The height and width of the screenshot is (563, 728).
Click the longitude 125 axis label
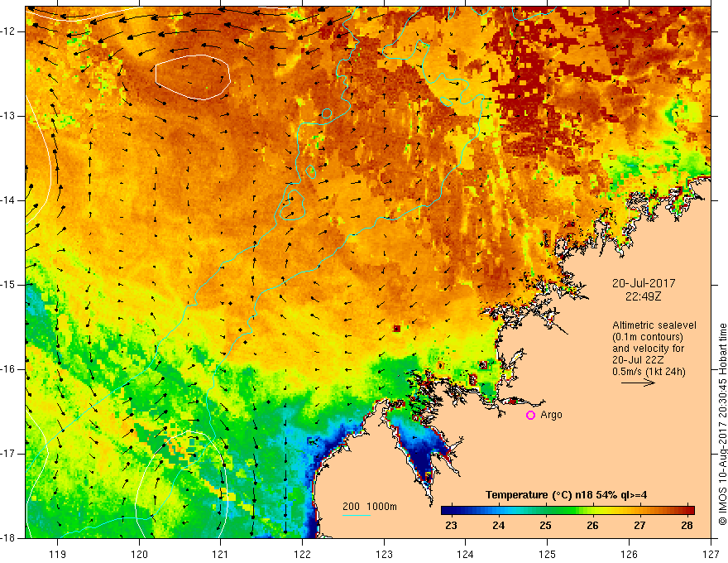click(548, 554)
